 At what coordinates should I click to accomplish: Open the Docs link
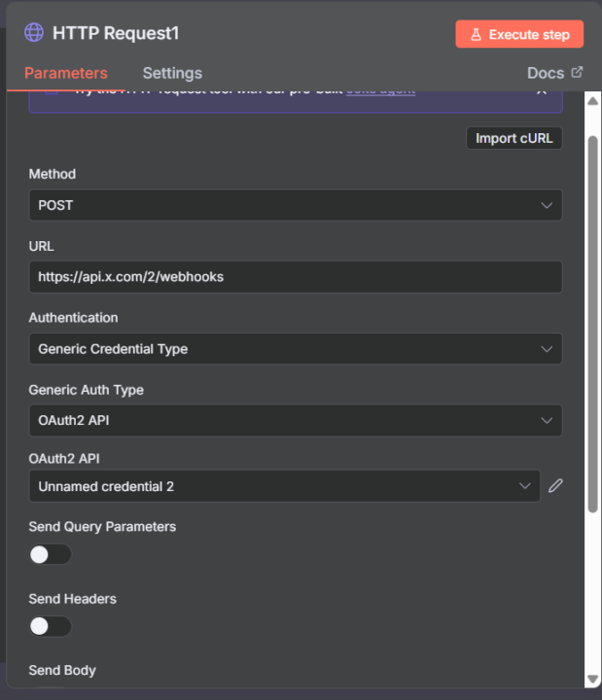[x=545, y=73]
